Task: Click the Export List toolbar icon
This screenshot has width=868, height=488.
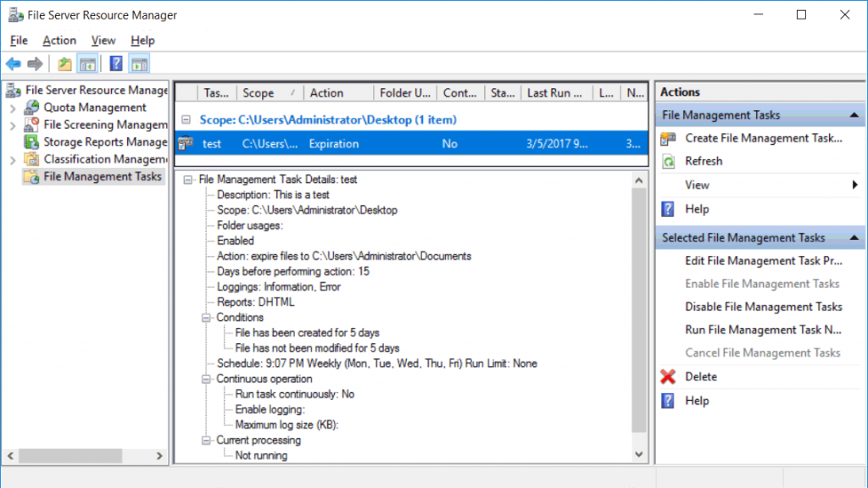Action: coord(64,63)
